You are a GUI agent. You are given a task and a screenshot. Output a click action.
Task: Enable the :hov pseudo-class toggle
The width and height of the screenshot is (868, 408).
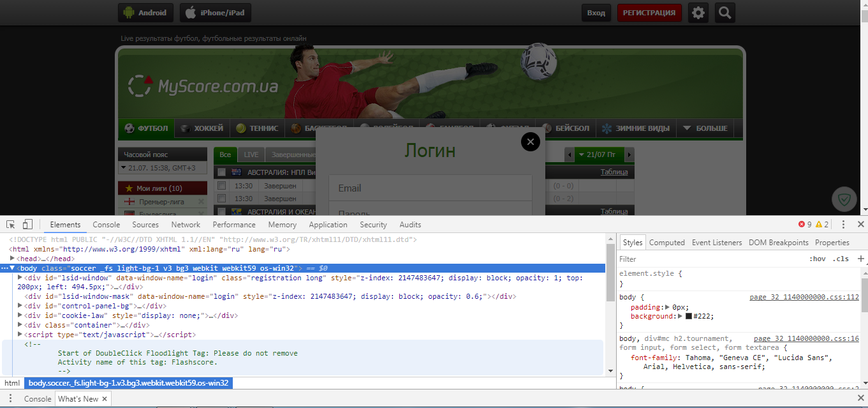(x=818, y=259)
